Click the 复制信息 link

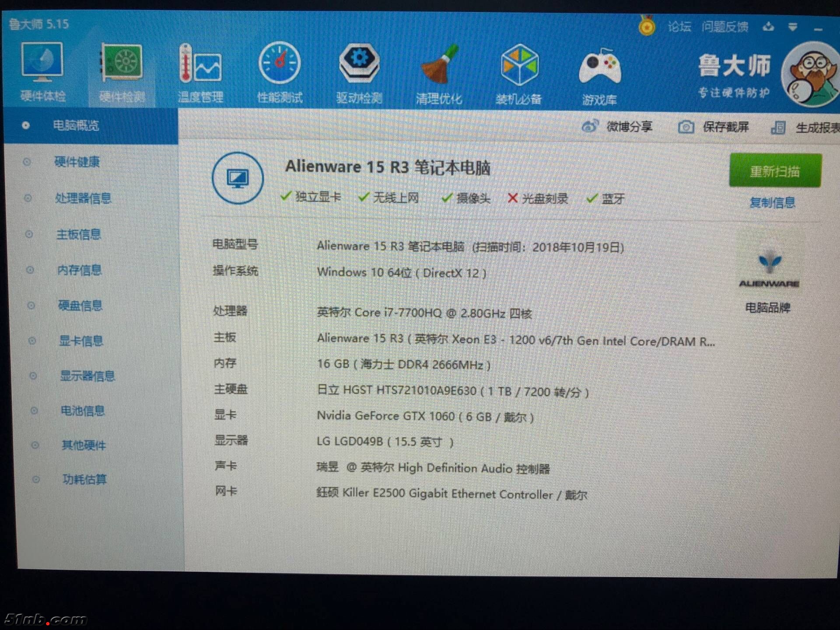pyautogui.click(x=772, y=203)
